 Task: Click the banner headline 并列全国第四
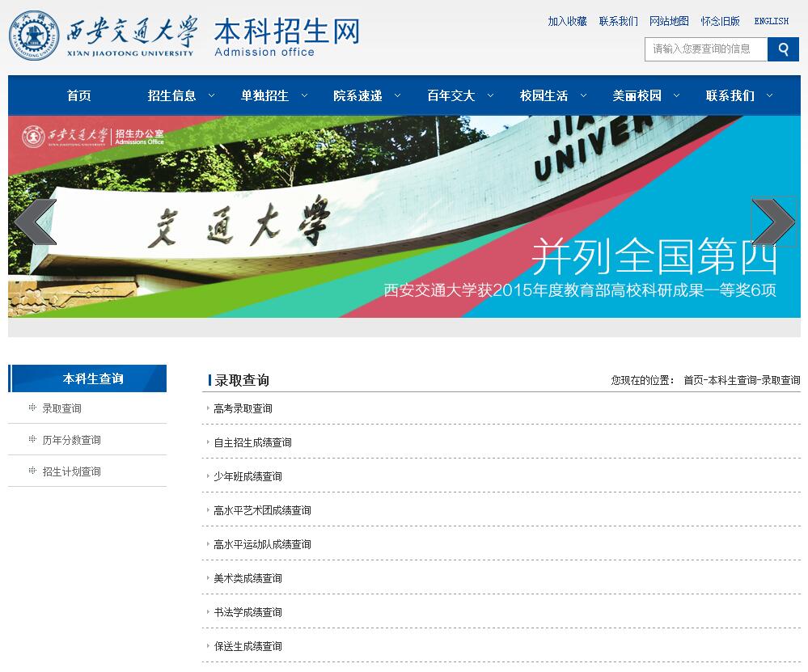(x=654, y=257)
